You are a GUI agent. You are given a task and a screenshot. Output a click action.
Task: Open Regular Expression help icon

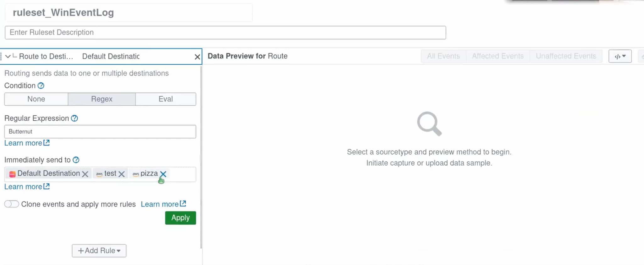(x=74, y=118)
